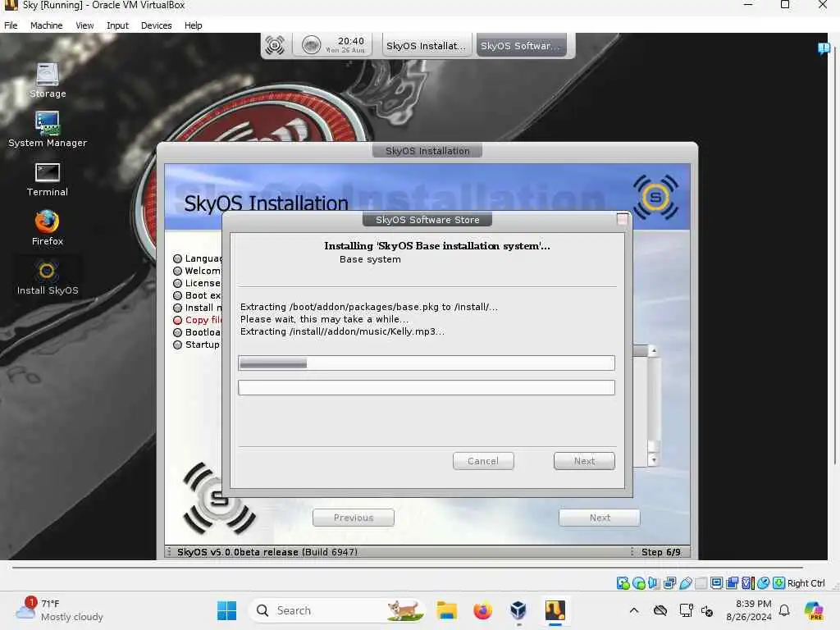This screenshot has width=840, height=630.
Task: Open the Machine menu
Action: click(x=46, y=25)
